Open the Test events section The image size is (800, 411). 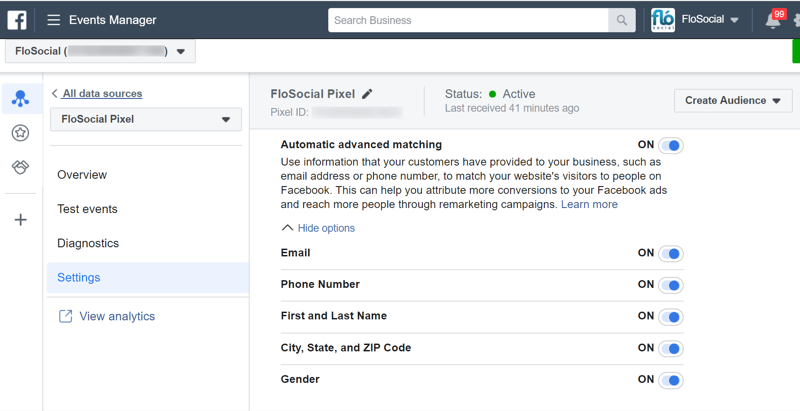pyautogui.click(x=87, y=209)
